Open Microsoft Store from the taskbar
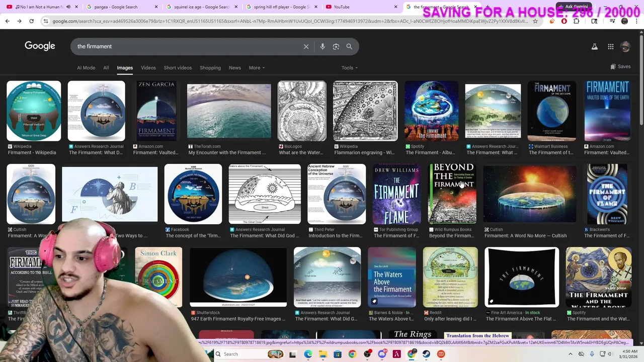This screenshot has width=644, height=362. [x=338, y=354]
